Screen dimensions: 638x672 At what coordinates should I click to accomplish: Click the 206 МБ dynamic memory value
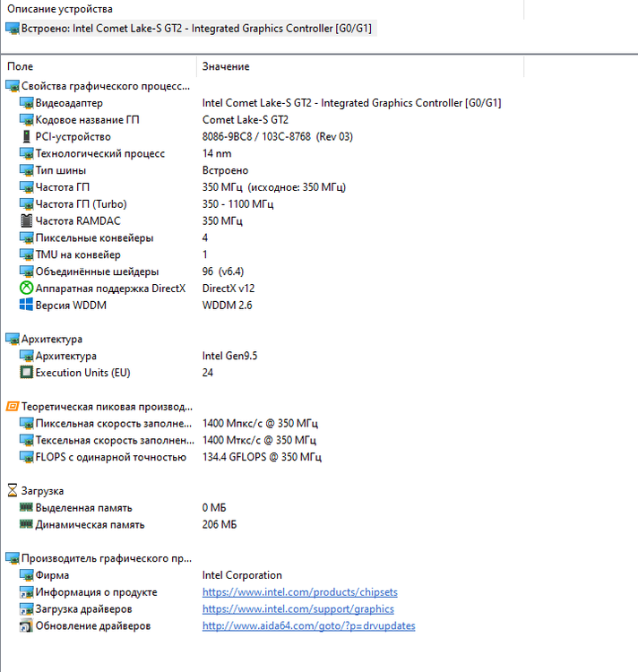click(220, 524)
